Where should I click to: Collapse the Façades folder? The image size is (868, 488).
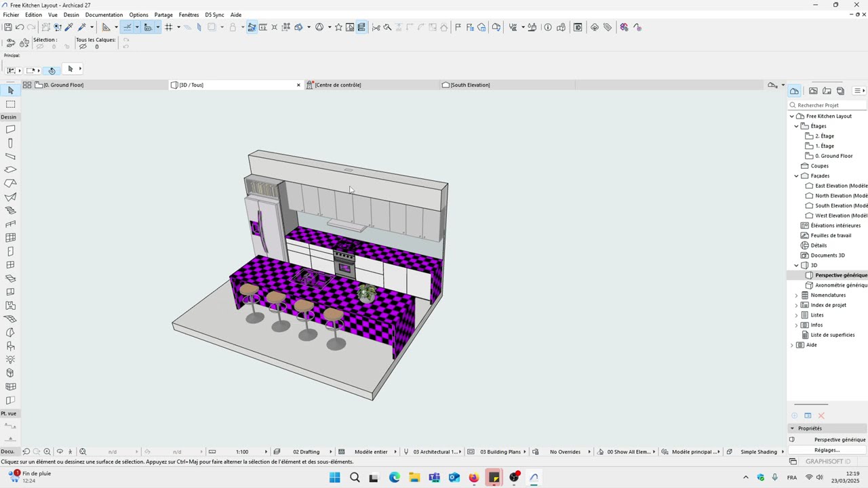797,176
